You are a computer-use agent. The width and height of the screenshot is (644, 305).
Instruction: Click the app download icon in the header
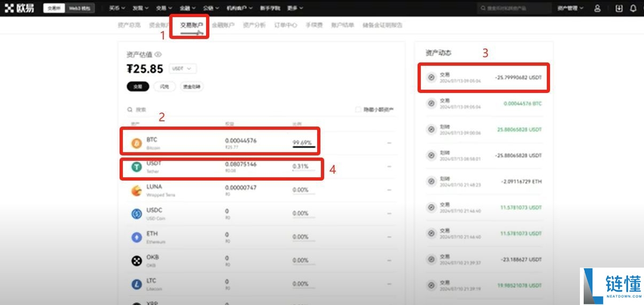tap(619, 9)
